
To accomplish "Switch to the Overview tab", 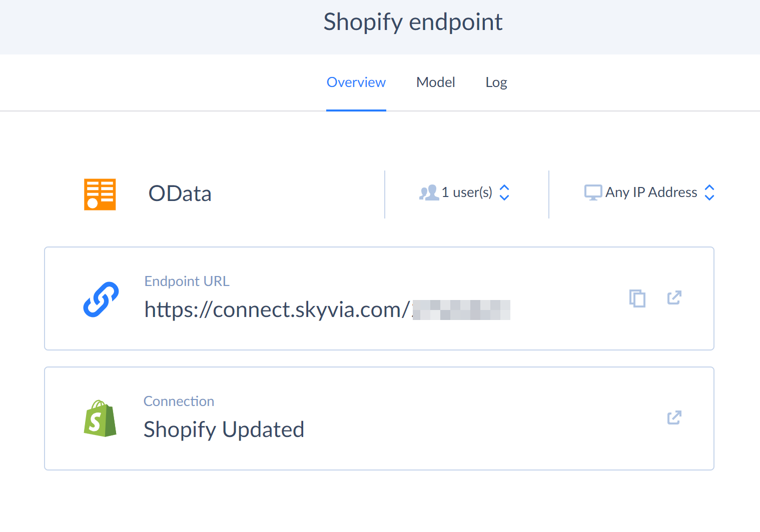I will 356,82.
